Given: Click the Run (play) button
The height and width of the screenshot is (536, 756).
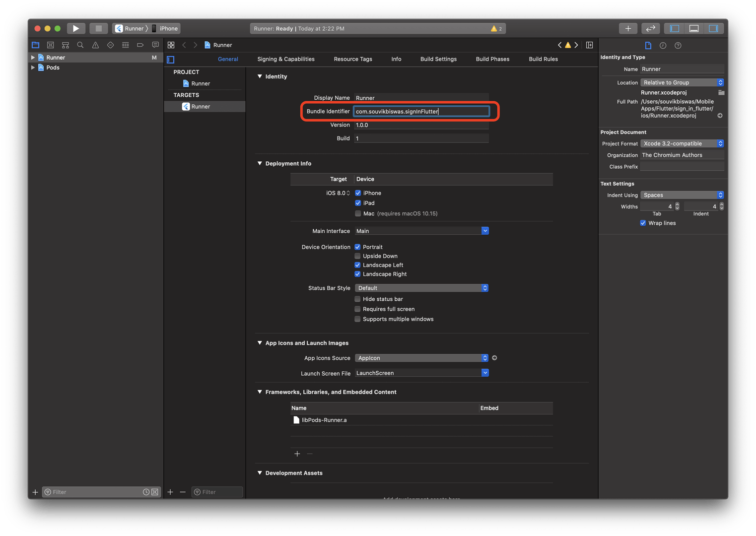Looking at the screenshot, I should [x=75, y=29].
